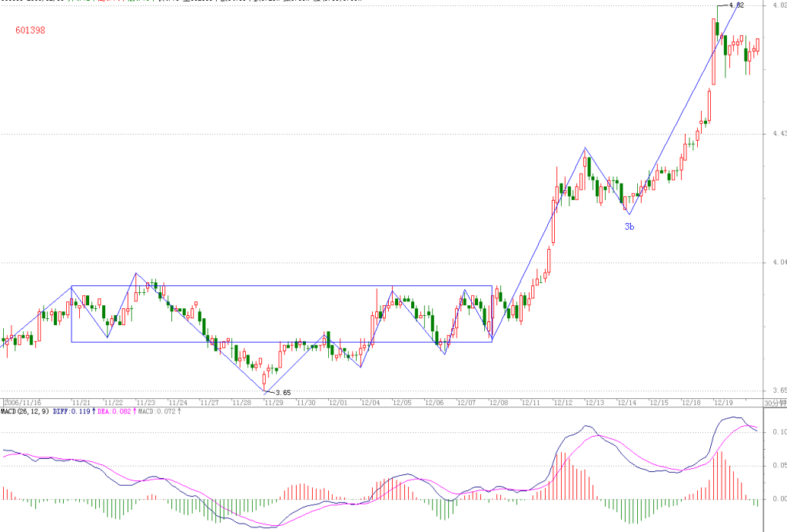This screenshot has width=787, height=532.
Task: Click the DIFF:0.119 indicator value
Action: 71,411
